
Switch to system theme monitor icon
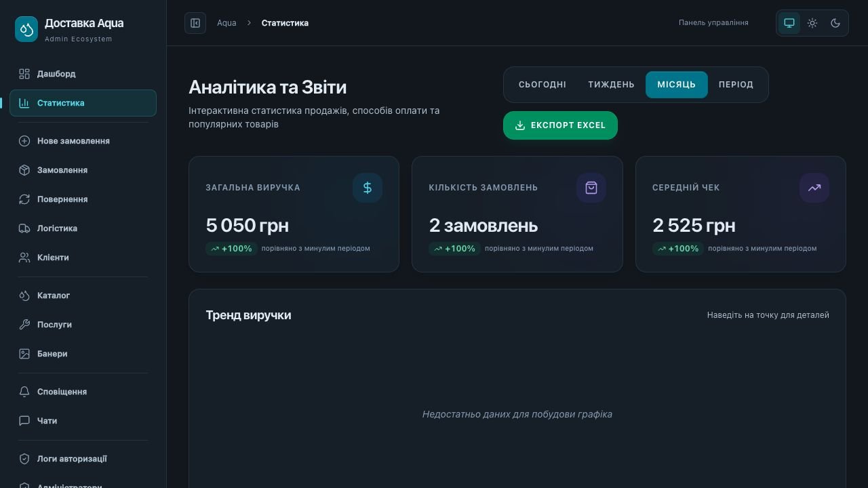tap(789, 23)
